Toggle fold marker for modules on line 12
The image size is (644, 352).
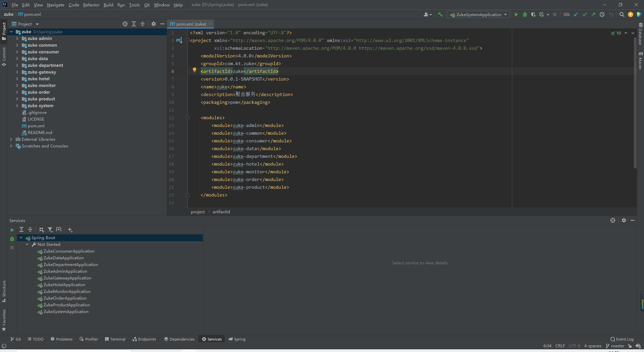[x=188, y=118]
